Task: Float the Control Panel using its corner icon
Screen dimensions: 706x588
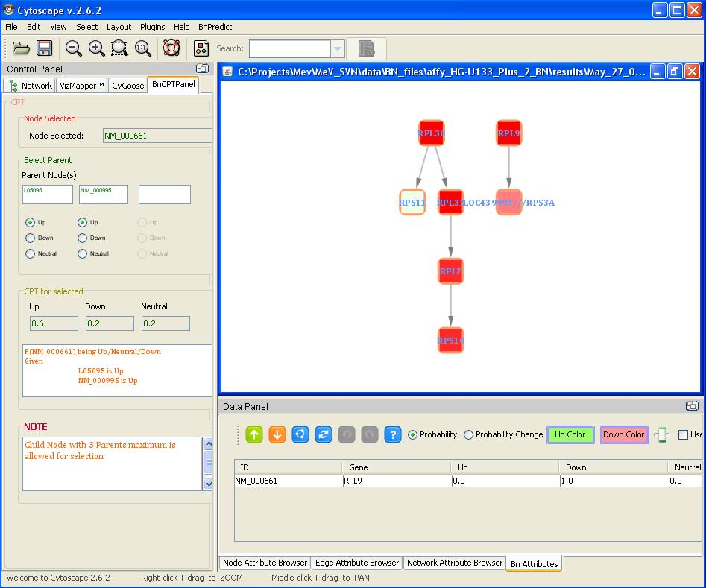Action: coord(202,69)
